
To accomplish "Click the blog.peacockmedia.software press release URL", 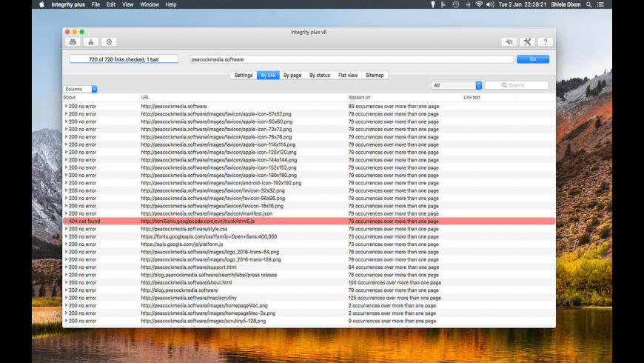I will point(209,275).
